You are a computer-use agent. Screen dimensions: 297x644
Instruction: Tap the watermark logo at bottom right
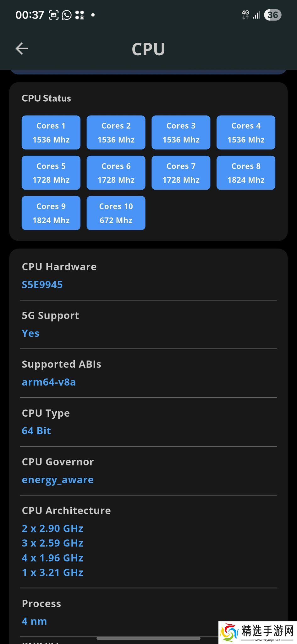(x=257, y=632)
